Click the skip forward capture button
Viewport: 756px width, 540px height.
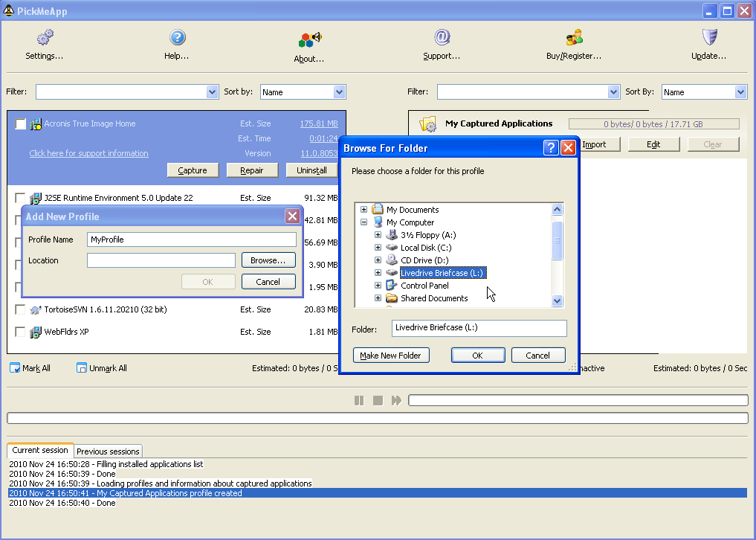[396, 400]
